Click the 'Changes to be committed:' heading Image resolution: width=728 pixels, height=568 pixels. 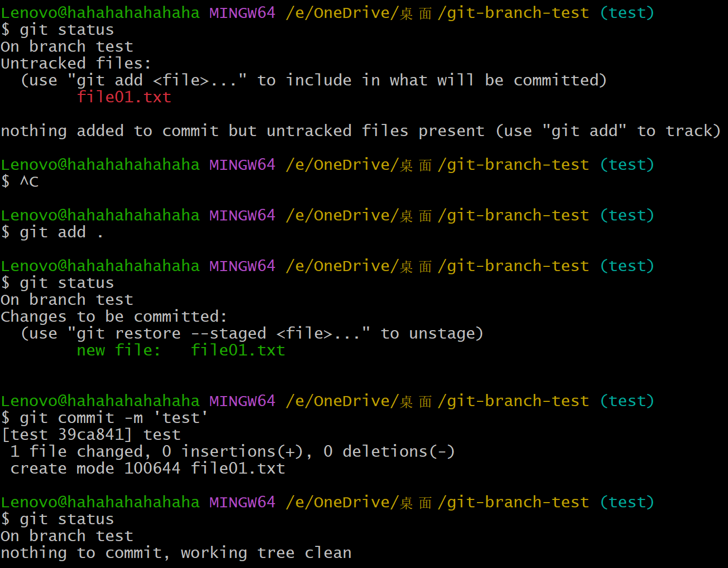pyautogui.click(x=113, y=316)
